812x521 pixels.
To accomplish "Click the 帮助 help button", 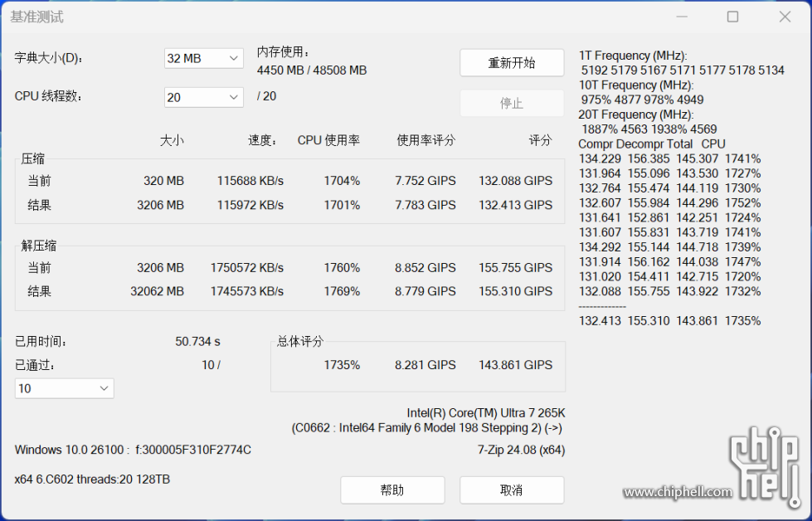I will click(392, 490).
